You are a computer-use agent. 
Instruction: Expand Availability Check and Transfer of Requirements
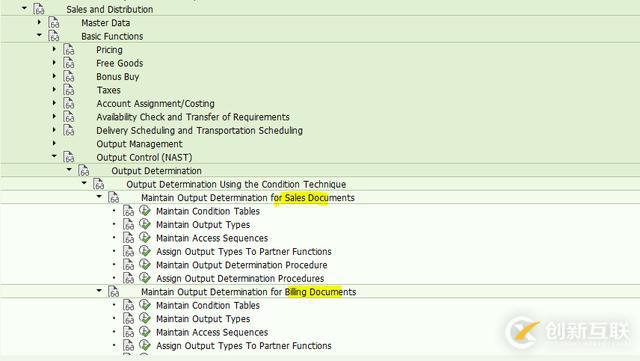pyautogui.click(x=54, y=116)
